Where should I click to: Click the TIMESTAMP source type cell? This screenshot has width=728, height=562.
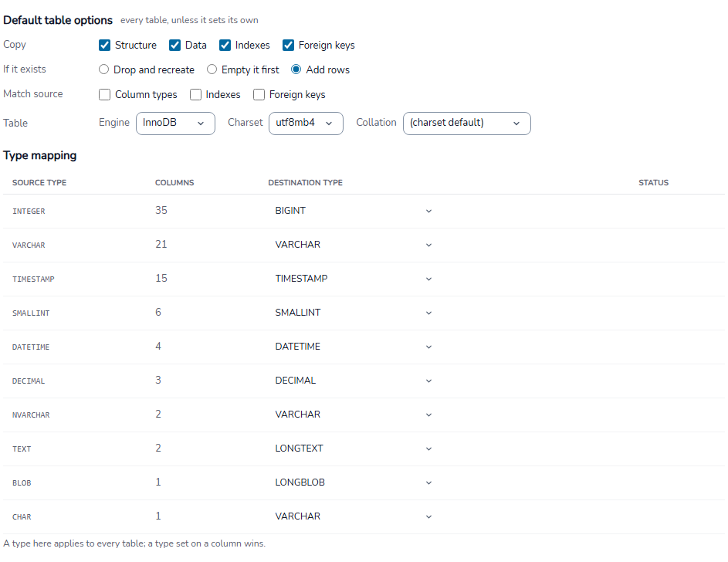tap(33, 279)
